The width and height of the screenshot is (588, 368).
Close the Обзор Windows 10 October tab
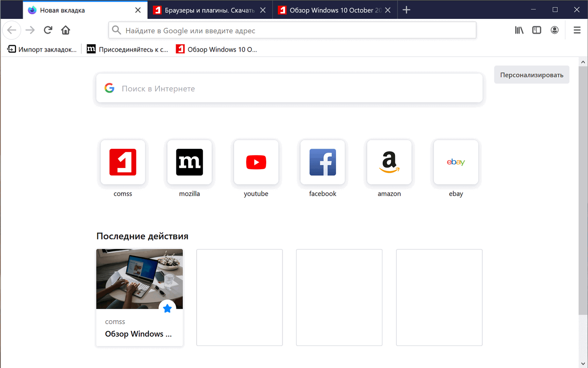[388, 10]
